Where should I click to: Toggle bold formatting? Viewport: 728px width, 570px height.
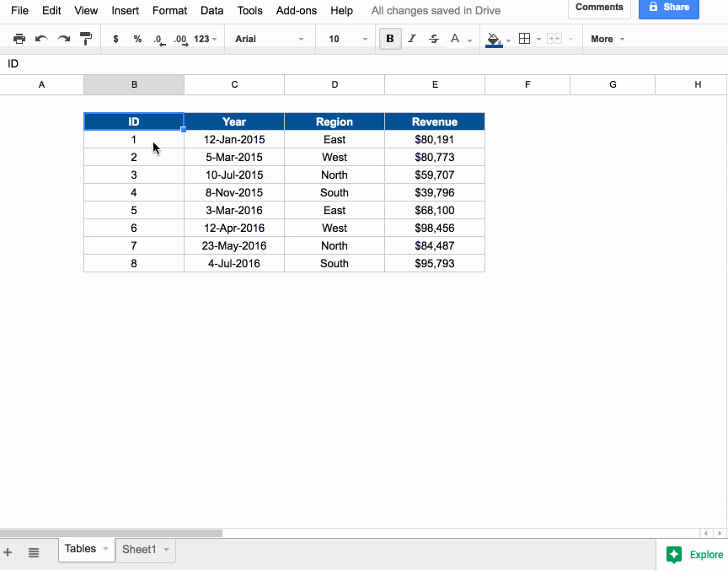pyautogui.click(x=389, y=39)
